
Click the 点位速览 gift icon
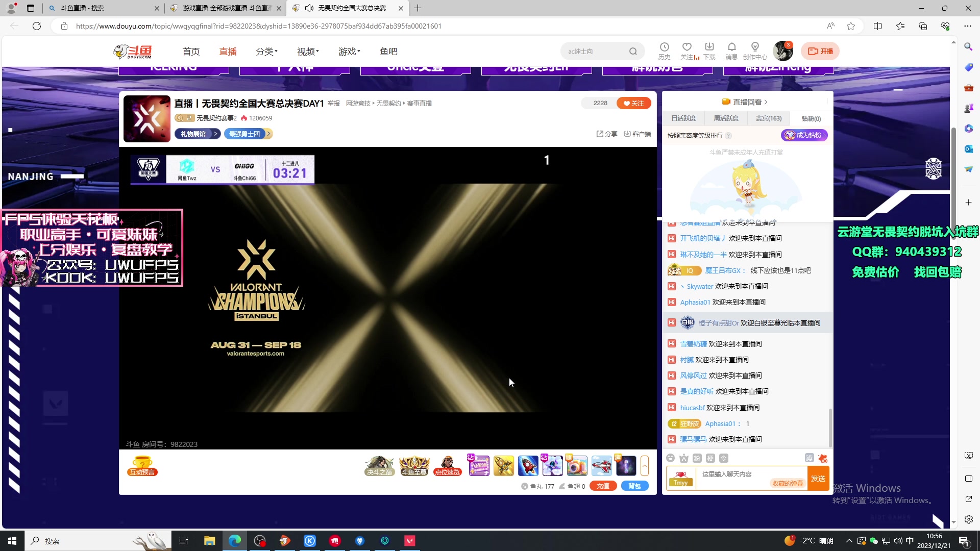(x=448, y=465)
